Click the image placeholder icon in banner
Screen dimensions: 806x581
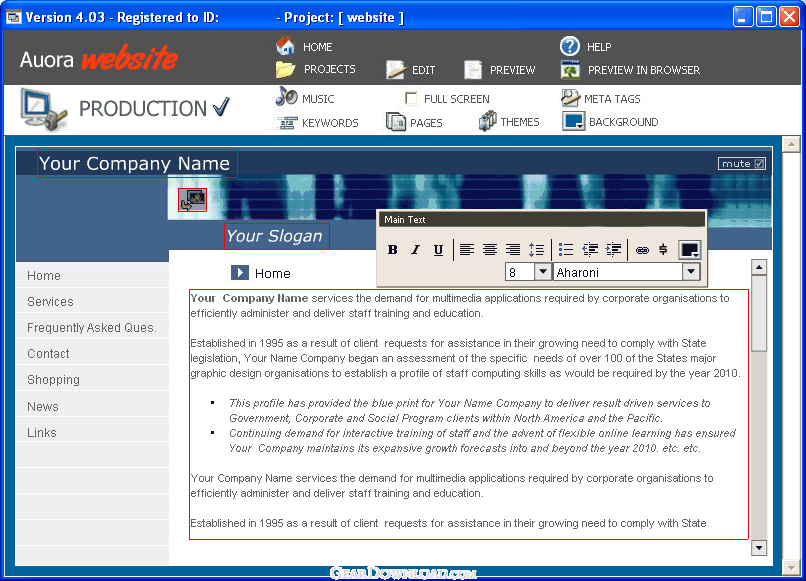[x=193, y=199]
